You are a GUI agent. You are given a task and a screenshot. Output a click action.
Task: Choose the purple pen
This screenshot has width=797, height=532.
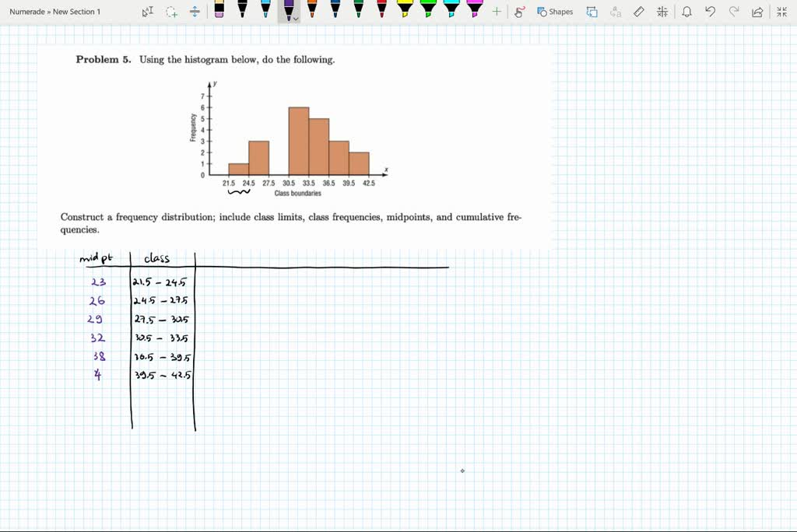click(290, 9)
